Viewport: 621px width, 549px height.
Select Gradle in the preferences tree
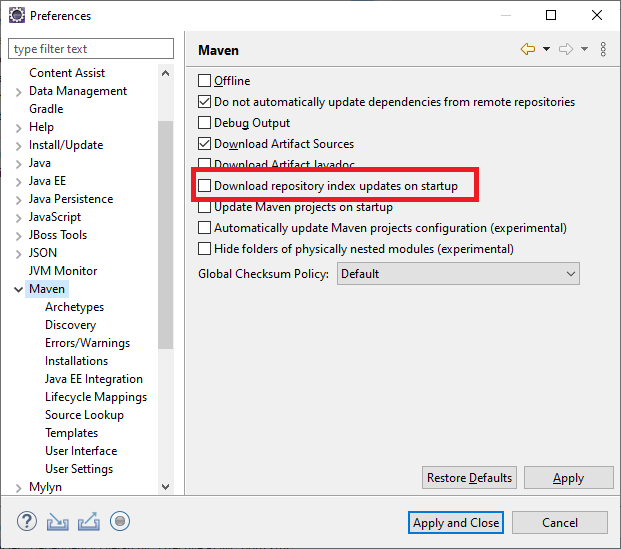tap(46, 109)
